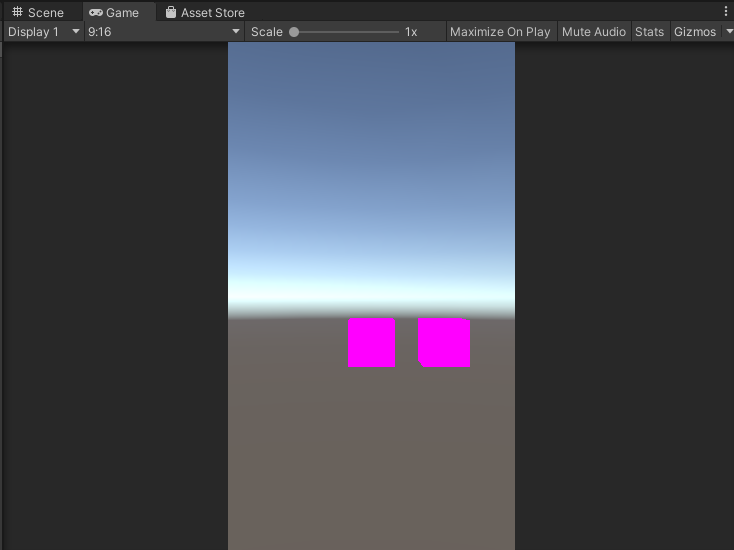734x550 pixels.
Task: Open the panel options kebab menu
Action: pyautogui.click(x=726, y=12)
